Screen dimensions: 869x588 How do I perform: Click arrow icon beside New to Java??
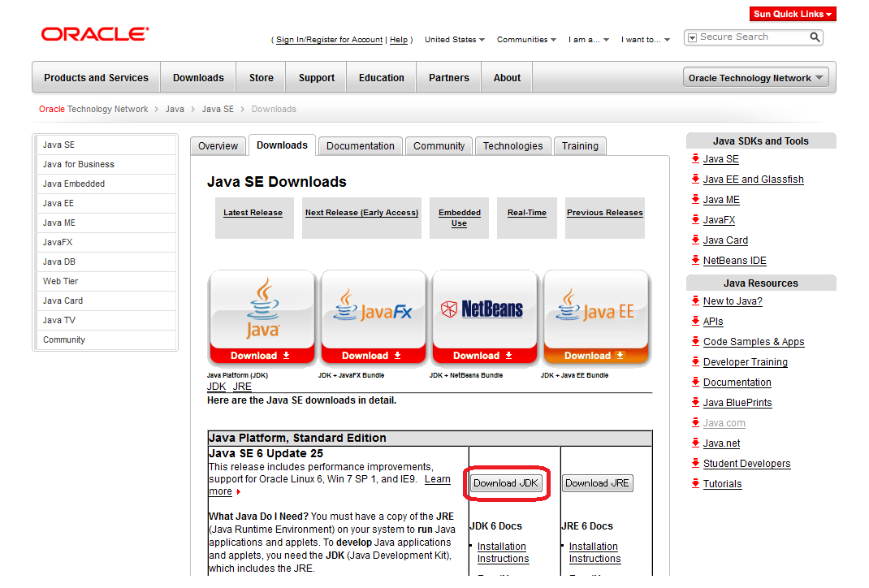695,301
